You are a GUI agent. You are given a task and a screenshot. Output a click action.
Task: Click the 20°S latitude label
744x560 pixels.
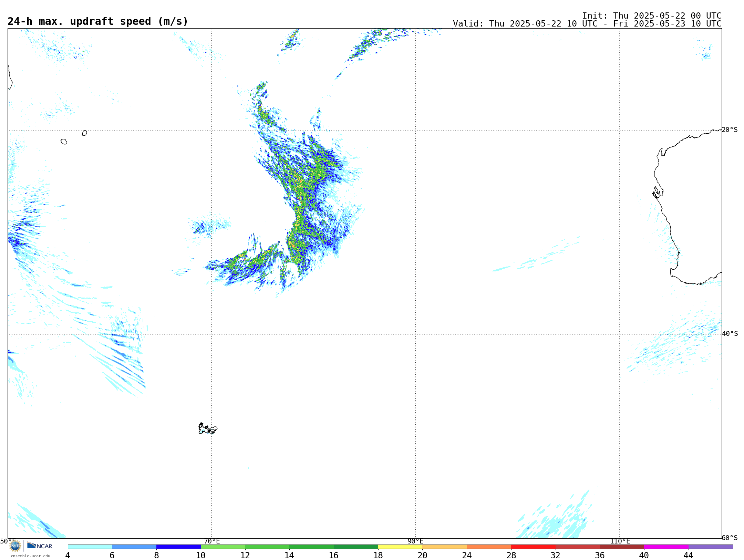pos(730,130)
